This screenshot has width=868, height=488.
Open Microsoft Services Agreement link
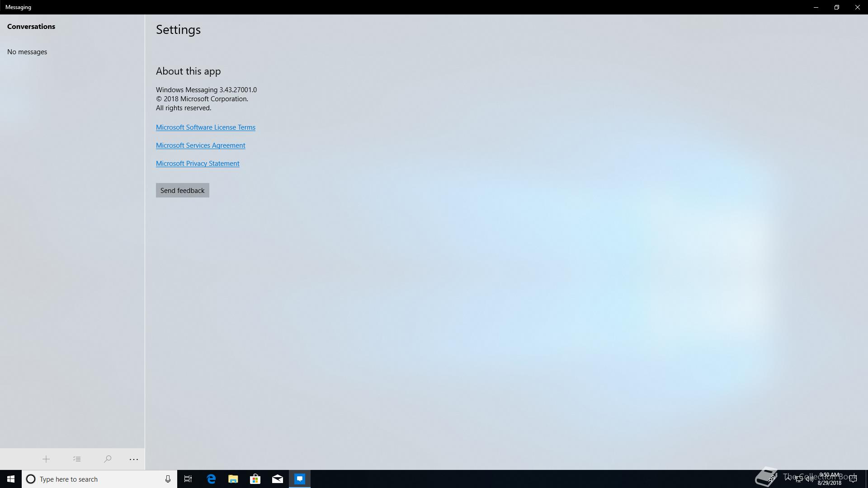point(201,145)
